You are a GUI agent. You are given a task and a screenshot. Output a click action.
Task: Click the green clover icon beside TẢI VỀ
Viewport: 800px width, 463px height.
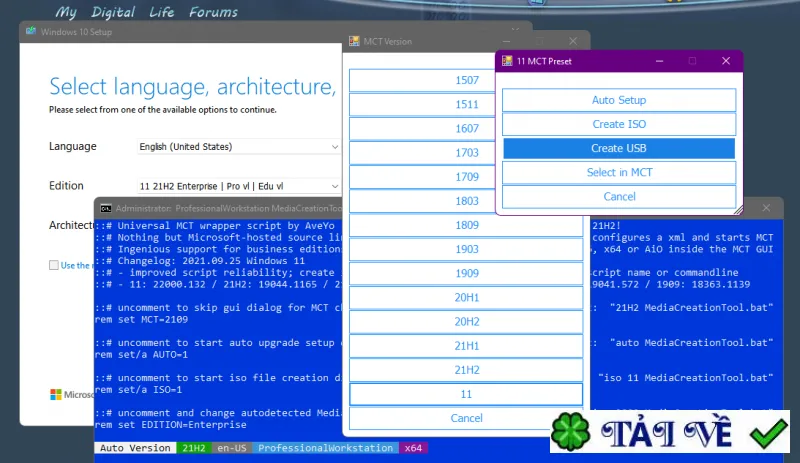point(570,432)
